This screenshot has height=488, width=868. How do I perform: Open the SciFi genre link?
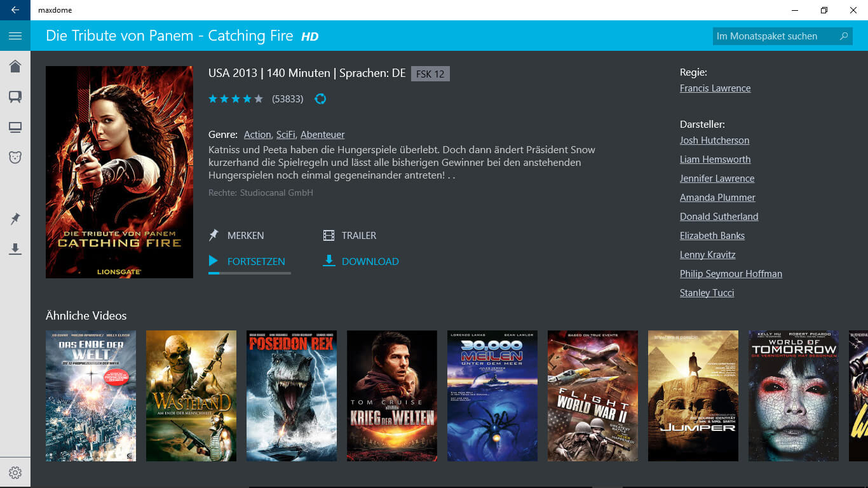(x=286, y=135)
